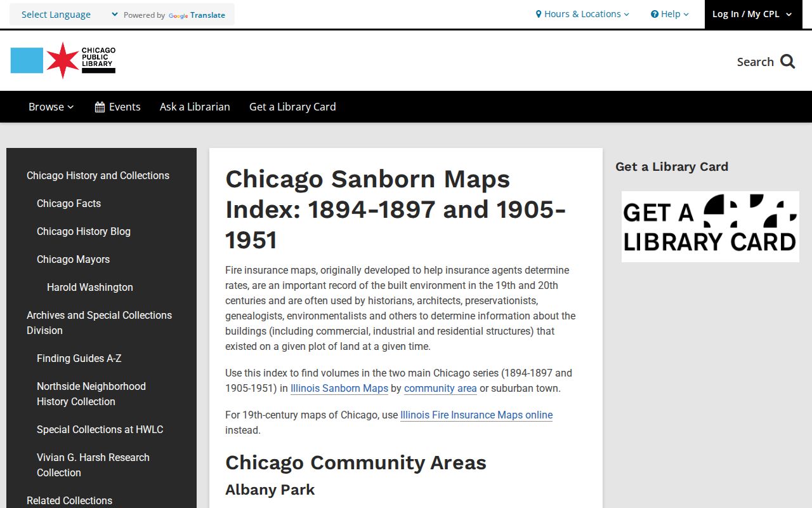Open Northside Neighborhood History Collection
Image resolution: width=812 pixels, height=508 pixels.
coord(91,394)
